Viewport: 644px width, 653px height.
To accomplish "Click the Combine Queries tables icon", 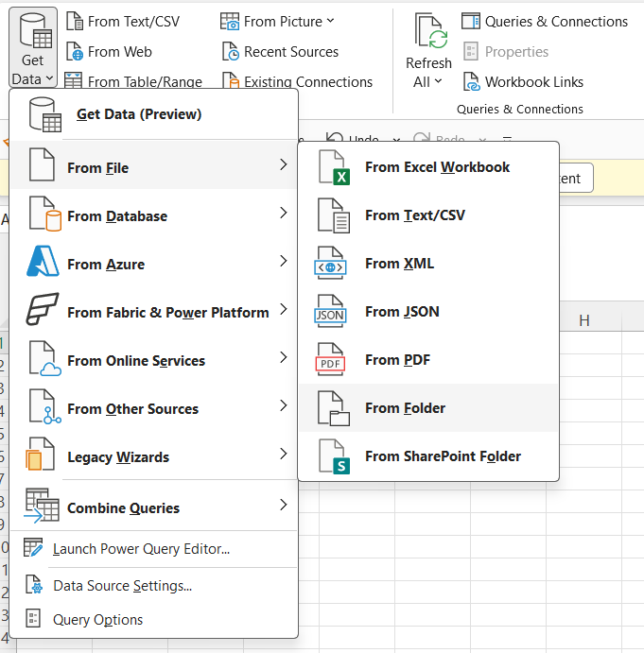I will click(42, 505).
